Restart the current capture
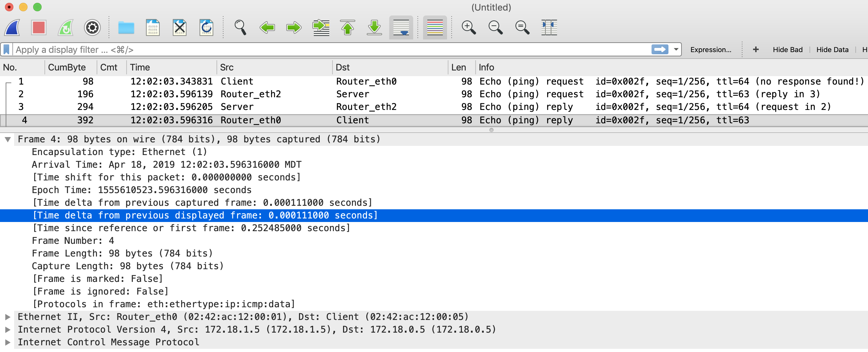The image size is (868, 352). point(66,27)
